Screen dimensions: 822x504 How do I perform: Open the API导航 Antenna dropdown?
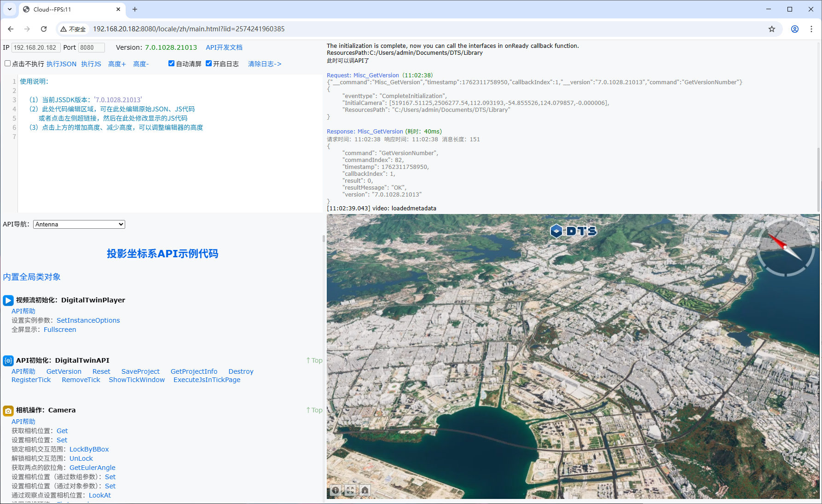[x=79, y=224]
